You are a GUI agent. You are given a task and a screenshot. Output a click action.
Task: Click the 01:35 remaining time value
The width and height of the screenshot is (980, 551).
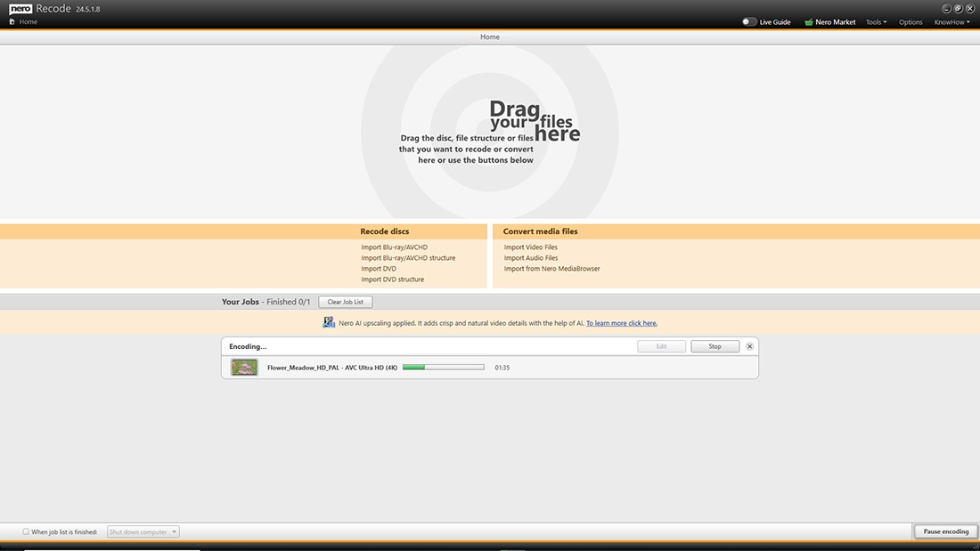502,368
